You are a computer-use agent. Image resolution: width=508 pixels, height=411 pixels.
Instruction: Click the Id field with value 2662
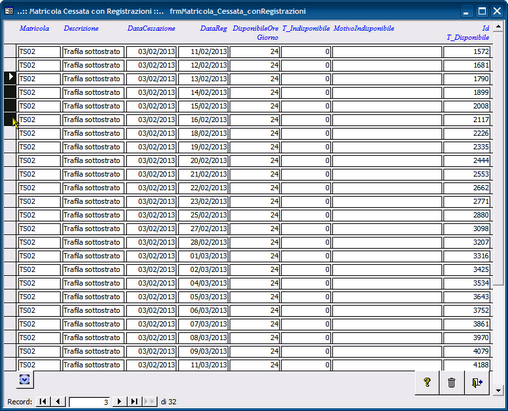(467, 188)
